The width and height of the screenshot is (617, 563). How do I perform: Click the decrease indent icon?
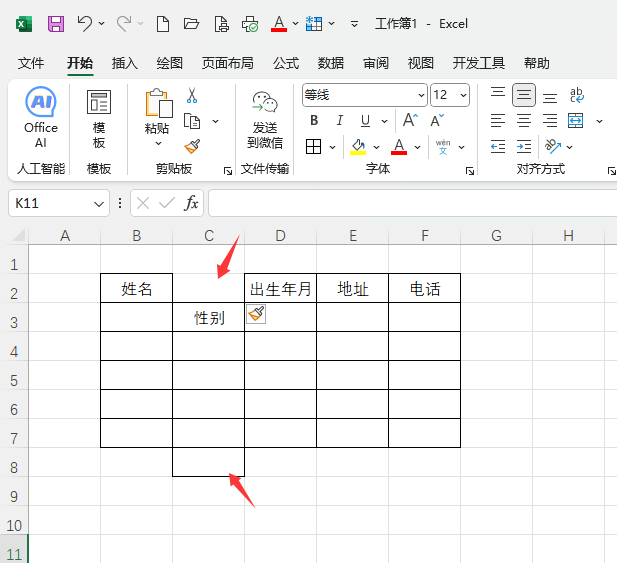tap(498, 147)
